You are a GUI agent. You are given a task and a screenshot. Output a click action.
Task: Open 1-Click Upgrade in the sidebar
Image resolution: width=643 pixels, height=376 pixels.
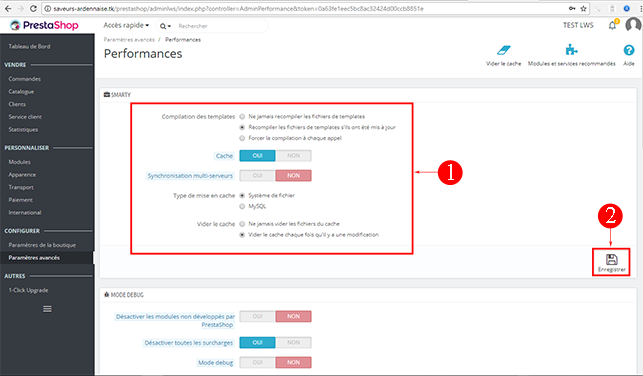28,290
